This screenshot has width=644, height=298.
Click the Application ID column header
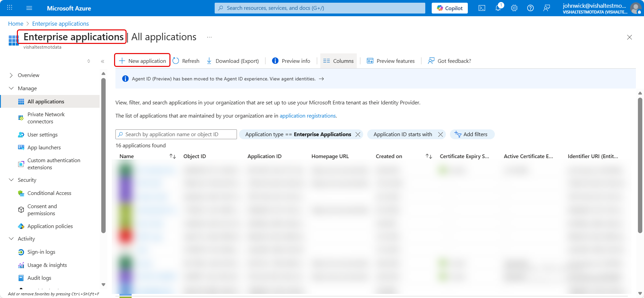pyautogui.click(x=264, y=156)
